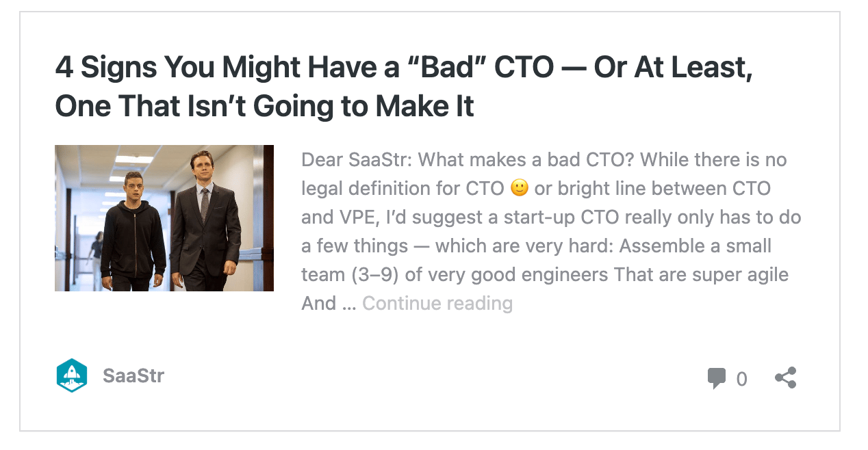The image size is (868, 450).
Task: Click "One That Isn't Going to Make It" title line
Action: pyautogui.click(x=264, y=107)
